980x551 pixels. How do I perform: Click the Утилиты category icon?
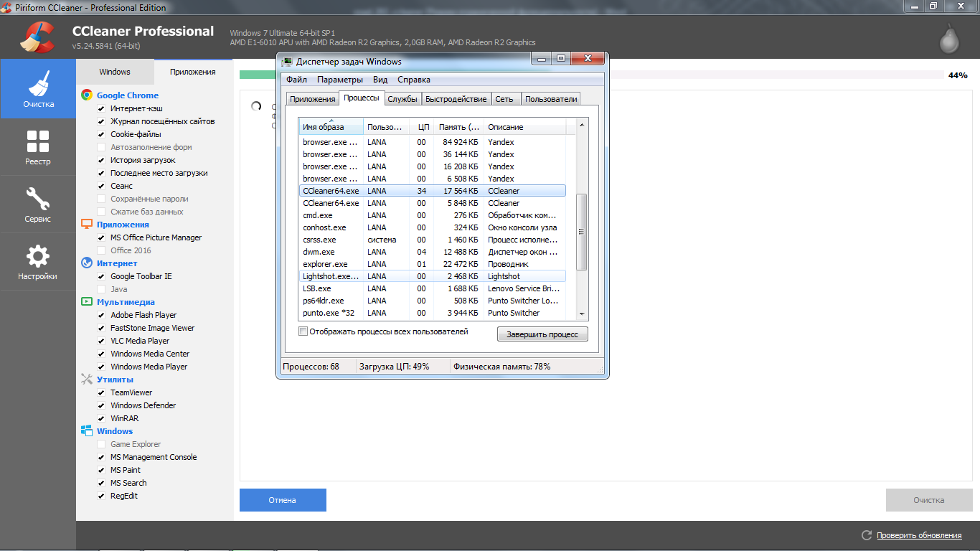pyautogui.click(x=86, y=380)
